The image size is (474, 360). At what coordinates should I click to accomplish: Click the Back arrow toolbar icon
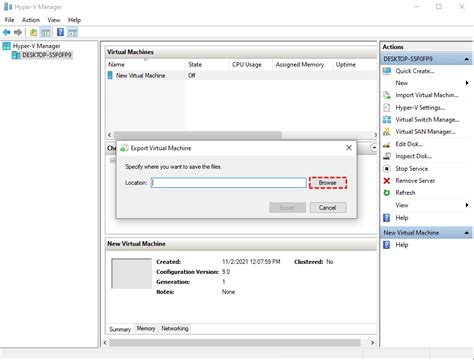click(x=6, y=32)
